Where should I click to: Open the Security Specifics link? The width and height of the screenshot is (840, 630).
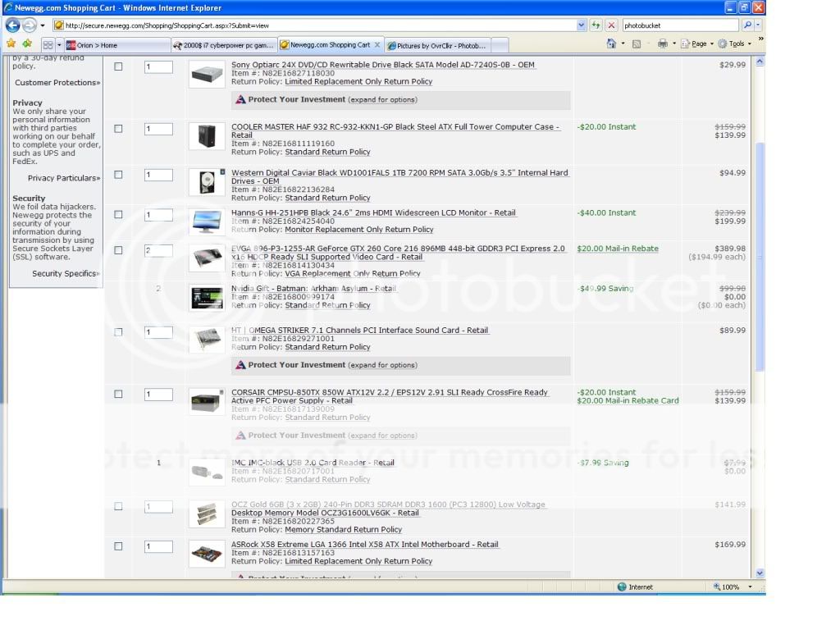click(66, 273)
